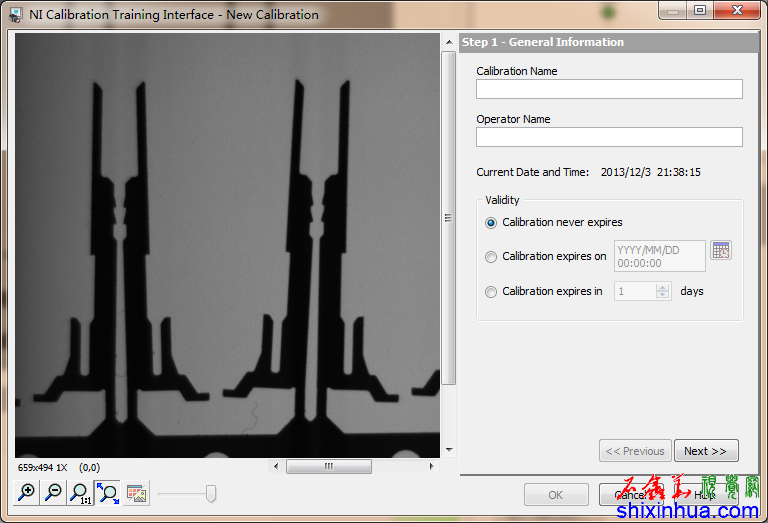
Task: Choose 'Calibration expires in' days option
Action: pos(490,292)
